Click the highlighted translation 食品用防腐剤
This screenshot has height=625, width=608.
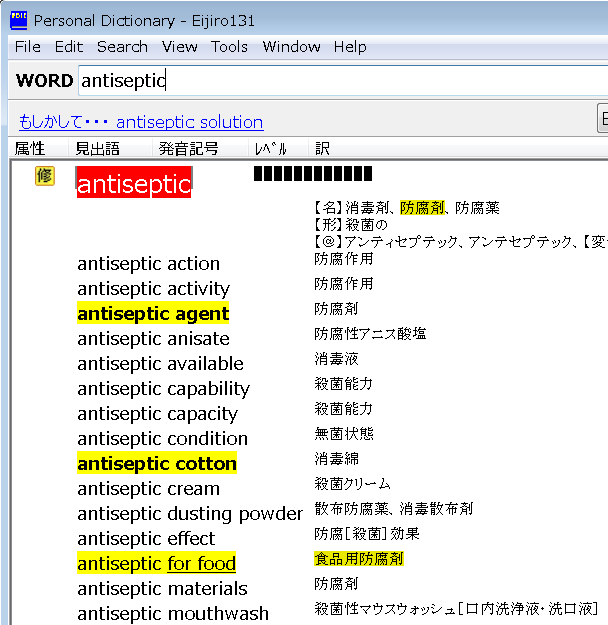359,559
